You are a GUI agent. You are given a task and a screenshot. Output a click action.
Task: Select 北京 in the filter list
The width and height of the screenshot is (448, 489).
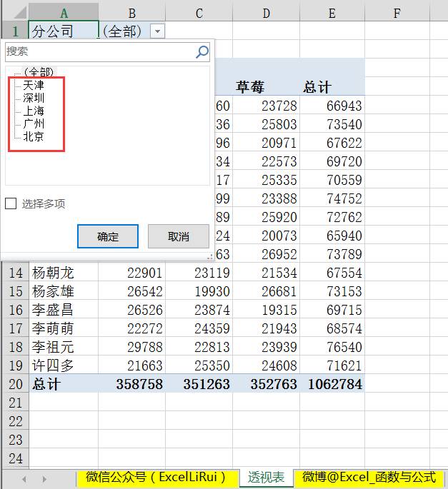pos(34,136)
